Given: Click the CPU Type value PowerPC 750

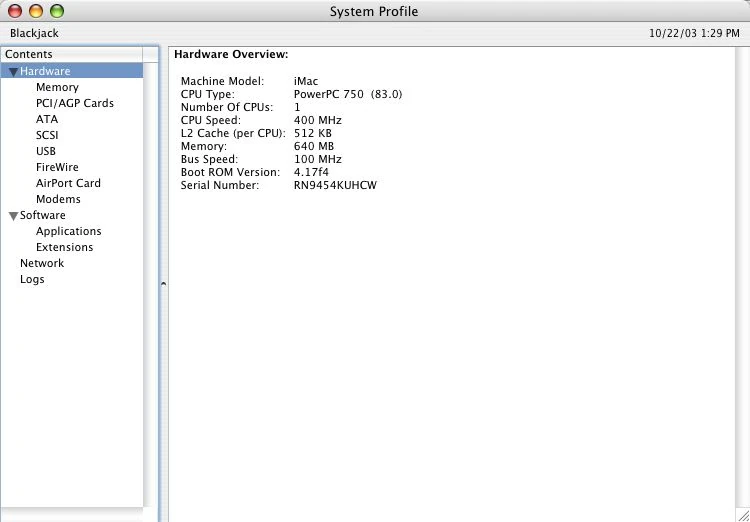Looking at the screenshot, I should pyautogui.click(x=348, y=94).
